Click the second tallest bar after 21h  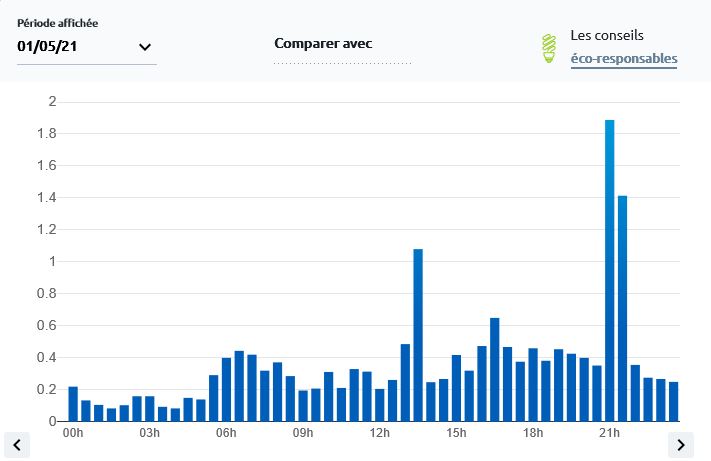(x=622, y=308)
